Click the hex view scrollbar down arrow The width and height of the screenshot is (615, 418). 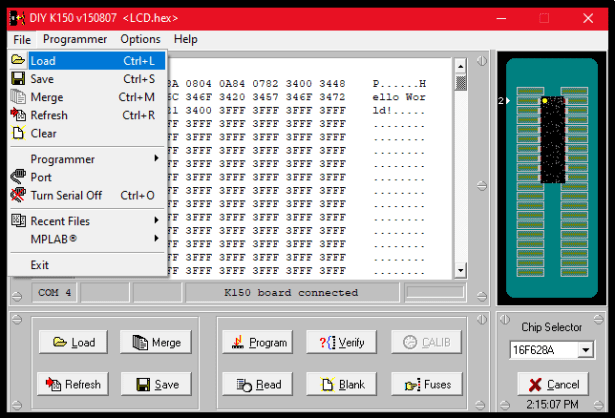(461, 270)
